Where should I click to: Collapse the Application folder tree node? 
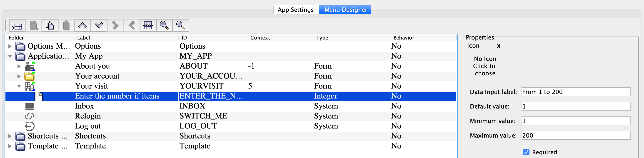[10, 56]
